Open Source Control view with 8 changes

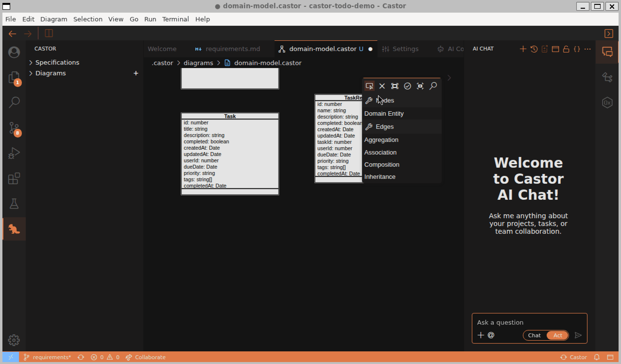click(14, 128)
